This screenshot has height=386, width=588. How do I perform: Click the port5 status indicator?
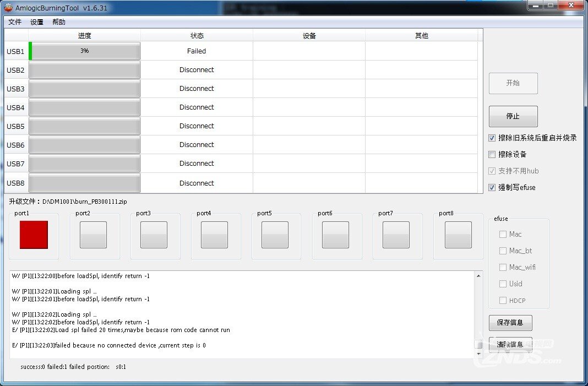(275, 235)
